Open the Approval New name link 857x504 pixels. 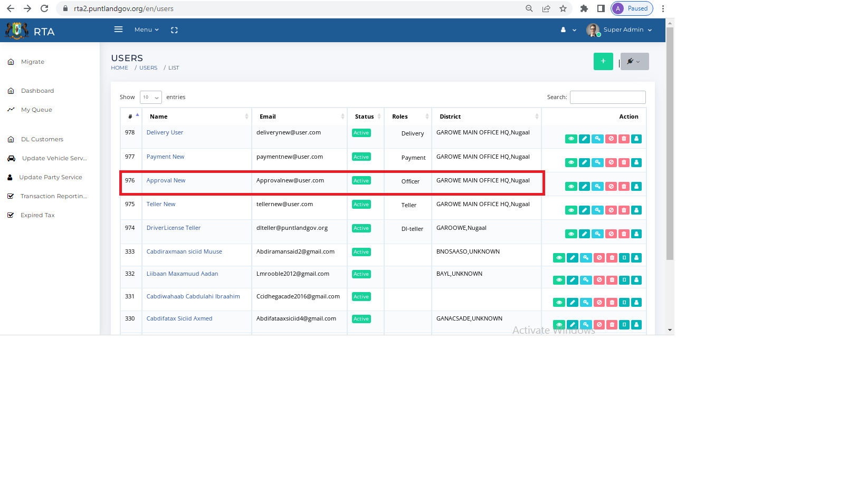(x=166, y=180)
